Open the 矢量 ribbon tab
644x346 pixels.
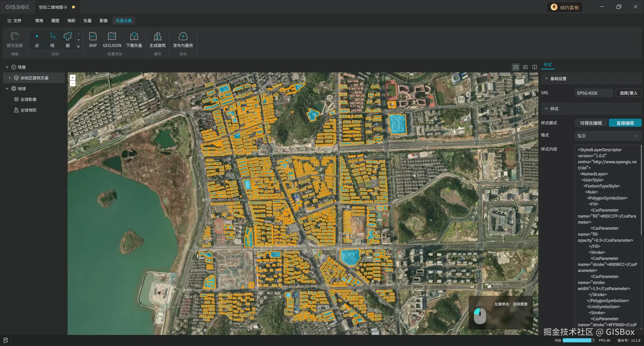(x=88, y=21)
